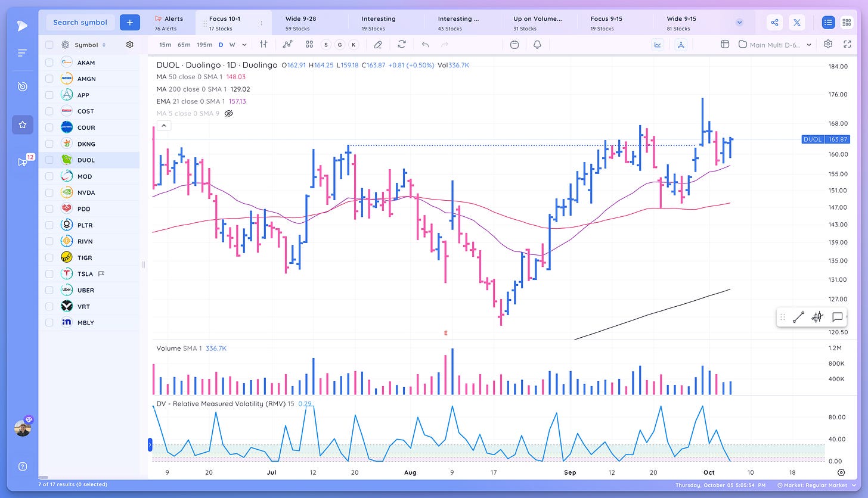Toggle the blue network nodes button
The height and width of the screenshot is (498, 868).
tap(681, 44)
